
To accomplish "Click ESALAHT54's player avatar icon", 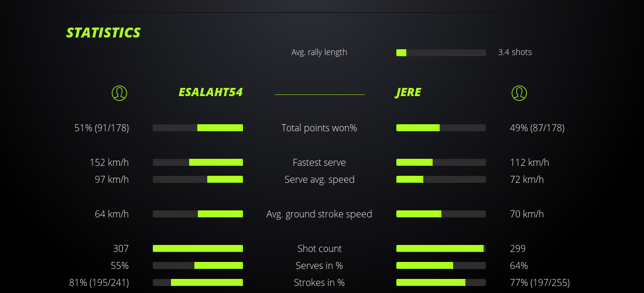I will pyautogui.click(x=119, y=93).
